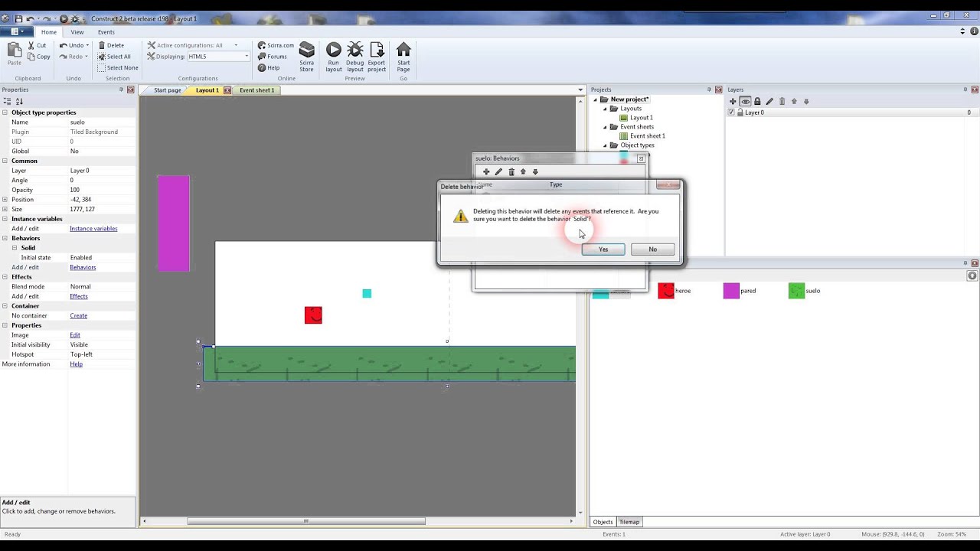Image resolution: width=980 pixels, height=551 pixels.
Task: Add a new layer with the plus icon
Action: coord(733,101)
